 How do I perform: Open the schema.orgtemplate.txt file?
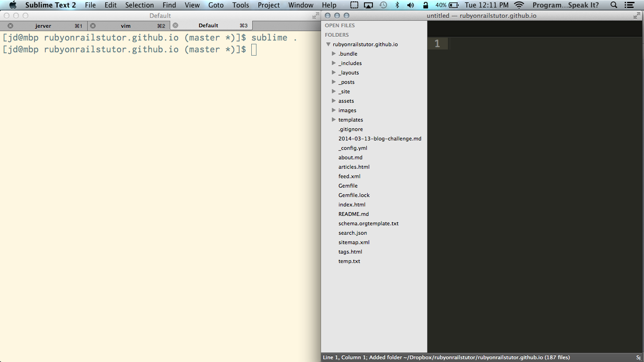(x=368, y=223)
